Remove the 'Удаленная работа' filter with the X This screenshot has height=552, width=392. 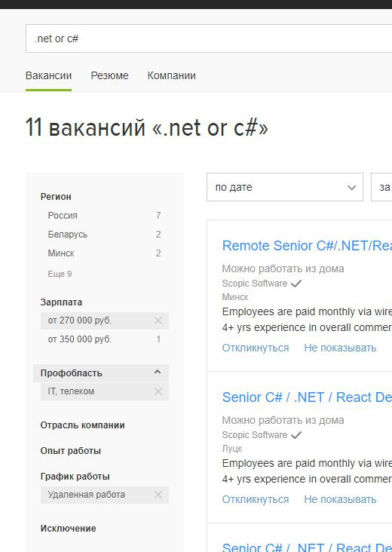158,495
